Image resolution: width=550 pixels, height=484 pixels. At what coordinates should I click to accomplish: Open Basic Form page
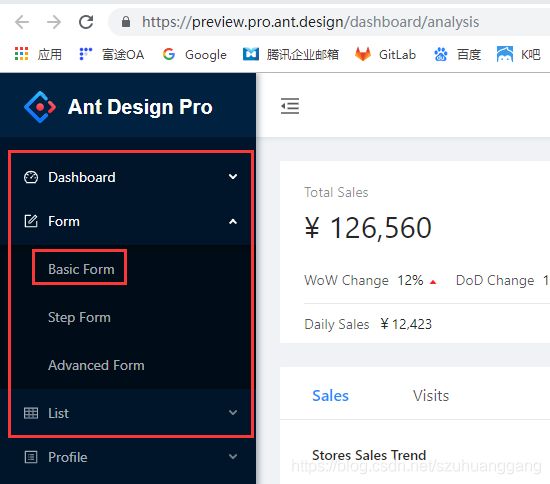[81, 269]
